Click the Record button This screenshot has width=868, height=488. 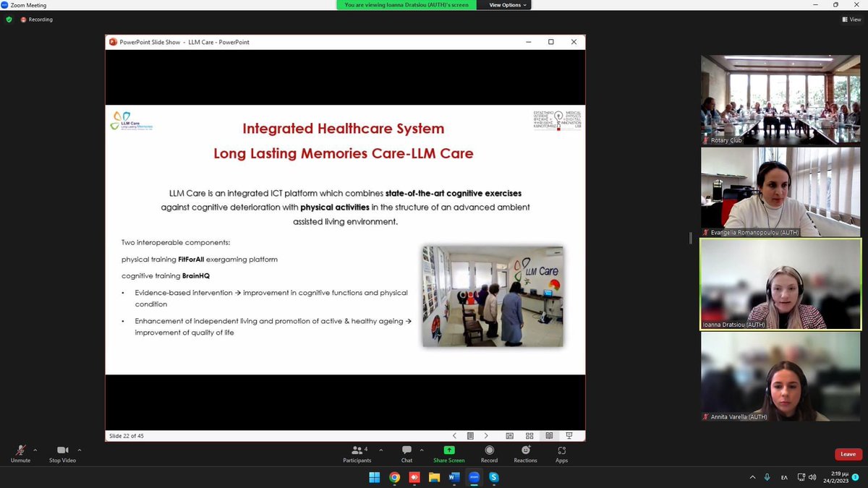489,454
